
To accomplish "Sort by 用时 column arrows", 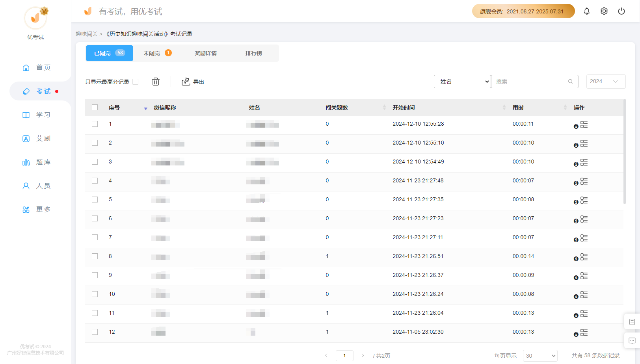I will [565, 108].
